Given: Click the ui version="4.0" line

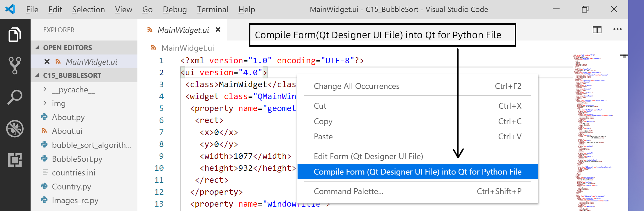Looking at the screenshot, I should pos(224,72).
